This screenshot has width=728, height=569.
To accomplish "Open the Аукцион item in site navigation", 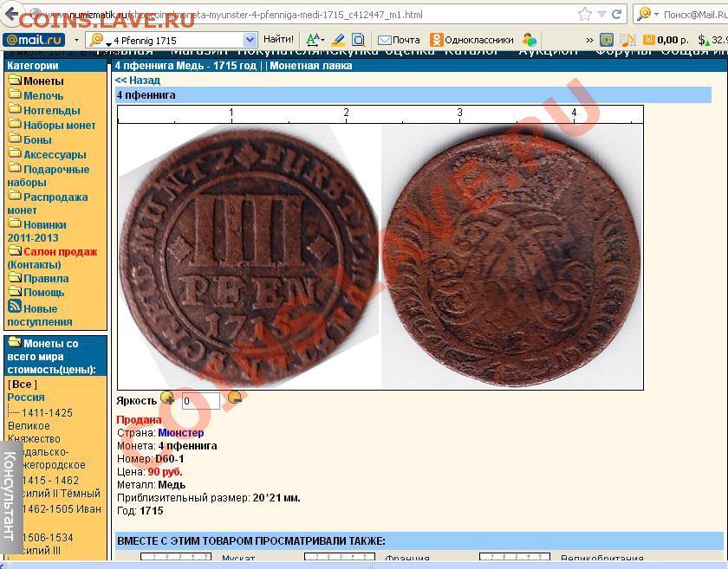I will tap(548, 51).
